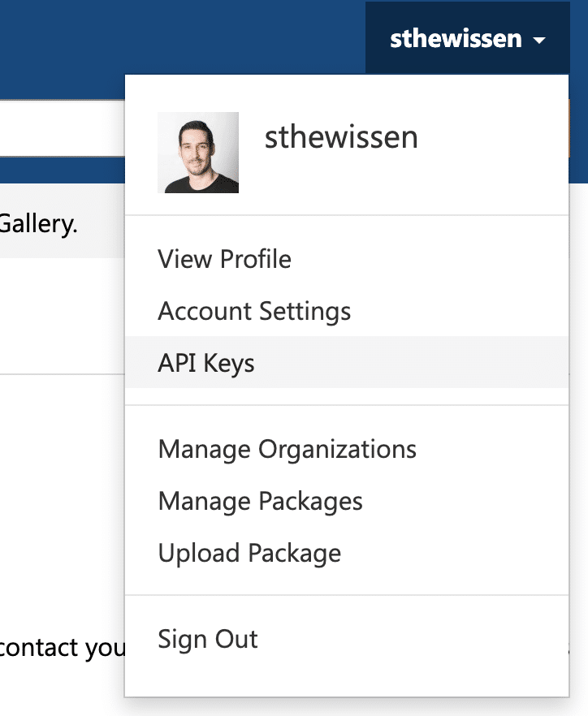Go to Account Settings
Viewport: 588px width, 716px height.
pyautogui.click(x=254, y=311)
